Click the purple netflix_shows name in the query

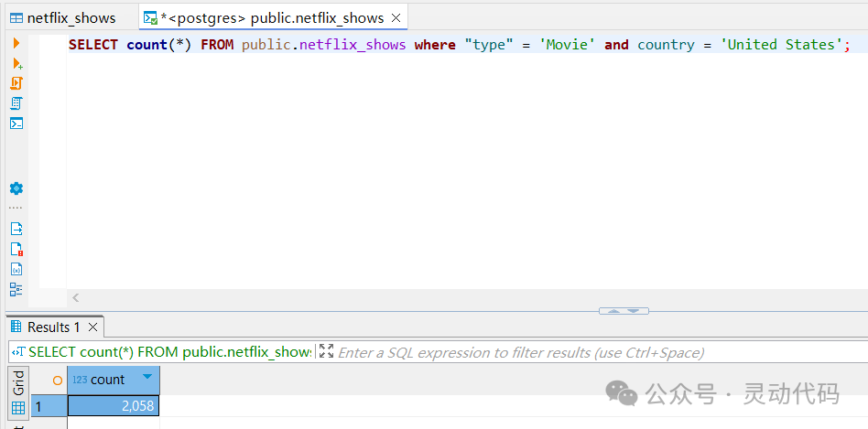[x=353, y=45]
